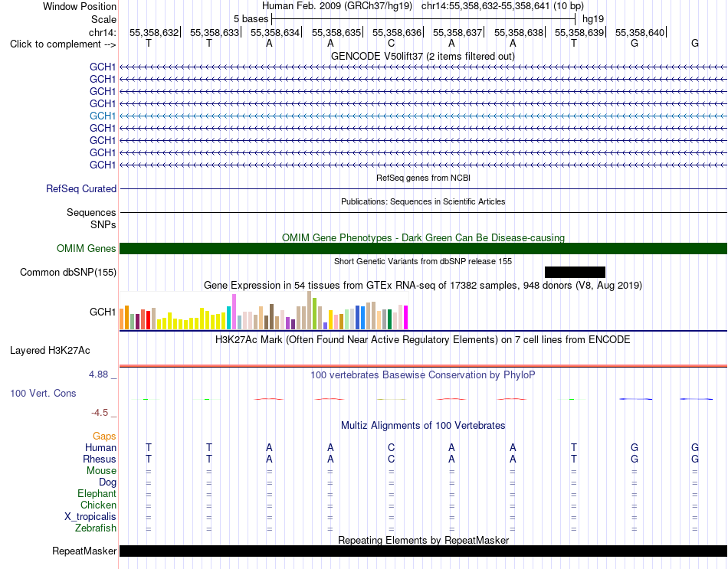This screenshot has height=569, width=728.
Task: Select the Chicken species label
Action: [98, 505]
